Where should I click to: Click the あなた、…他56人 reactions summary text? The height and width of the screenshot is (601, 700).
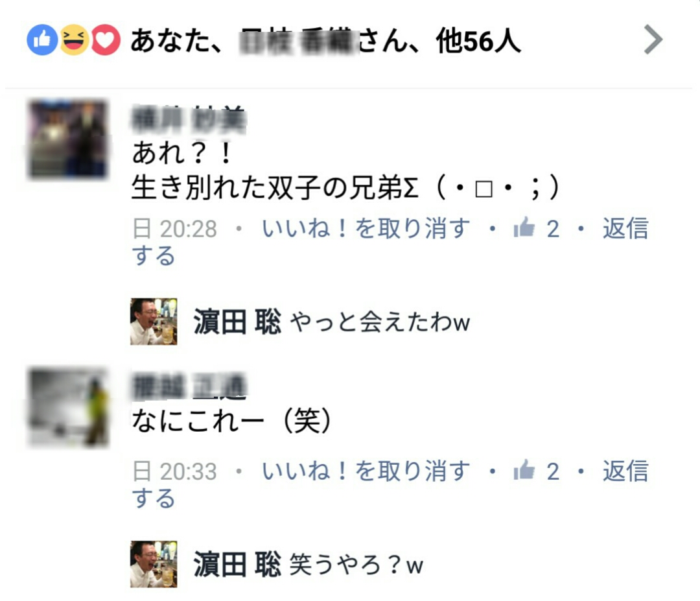325,41
